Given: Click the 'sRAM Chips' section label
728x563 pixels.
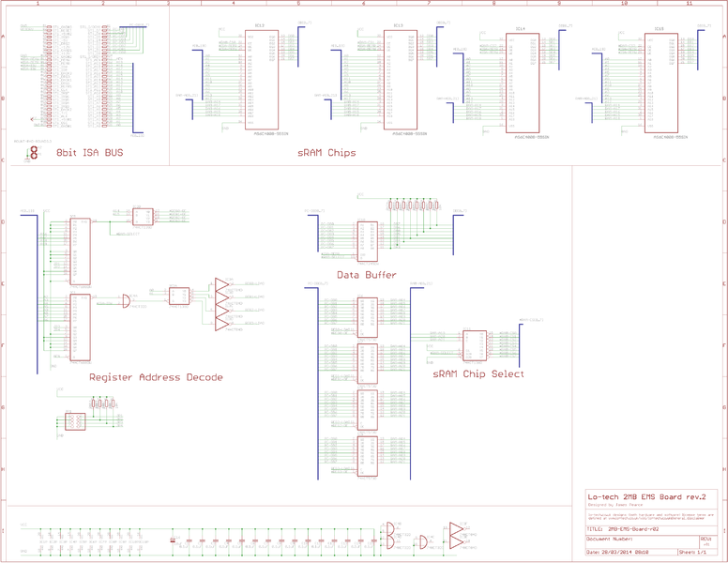Looking at the screenshot, I should [326, 153].
